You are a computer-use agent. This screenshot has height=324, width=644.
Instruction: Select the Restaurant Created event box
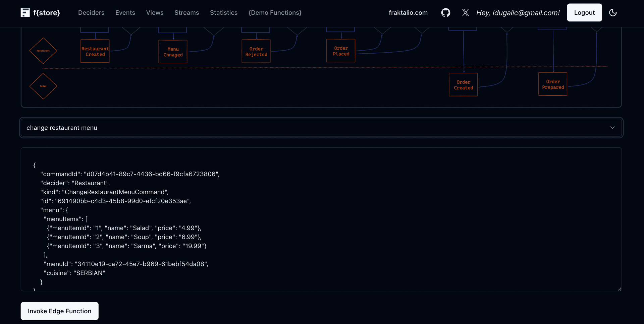[95, 51]
